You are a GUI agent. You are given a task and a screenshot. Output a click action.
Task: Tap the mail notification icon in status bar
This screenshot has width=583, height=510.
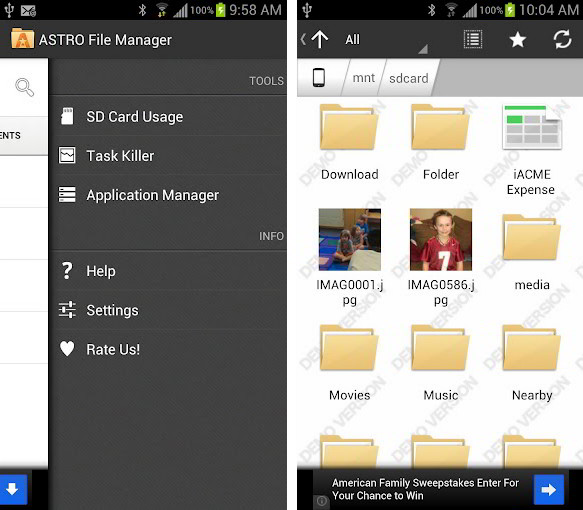point(28,10)
